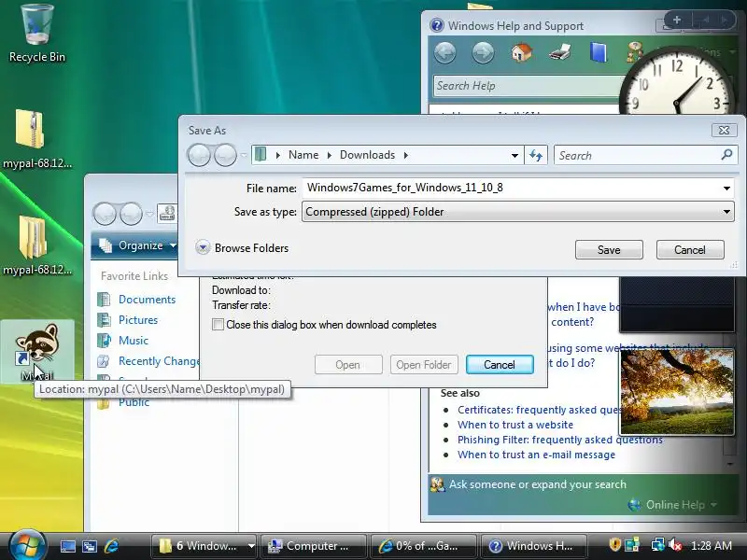Click the security shield tray icon
This screenshot has width=747, height=560.
click(x=615, y=545)
